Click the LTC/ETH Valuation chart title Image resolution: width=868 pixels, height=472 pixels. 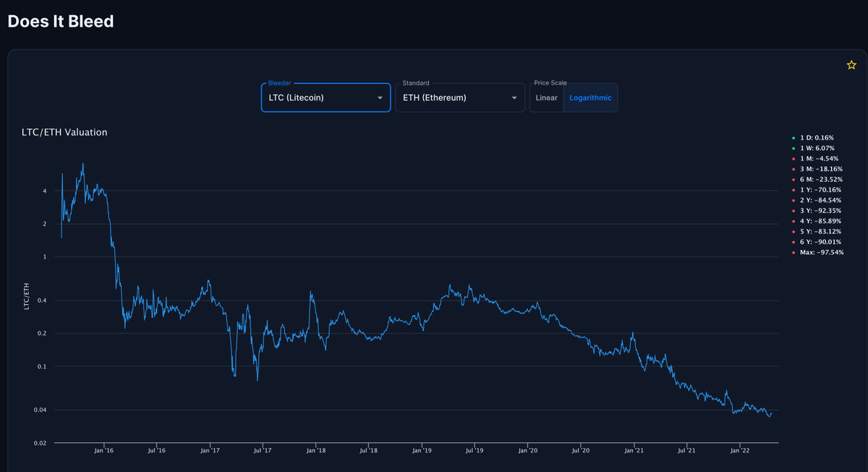[64, 132]
